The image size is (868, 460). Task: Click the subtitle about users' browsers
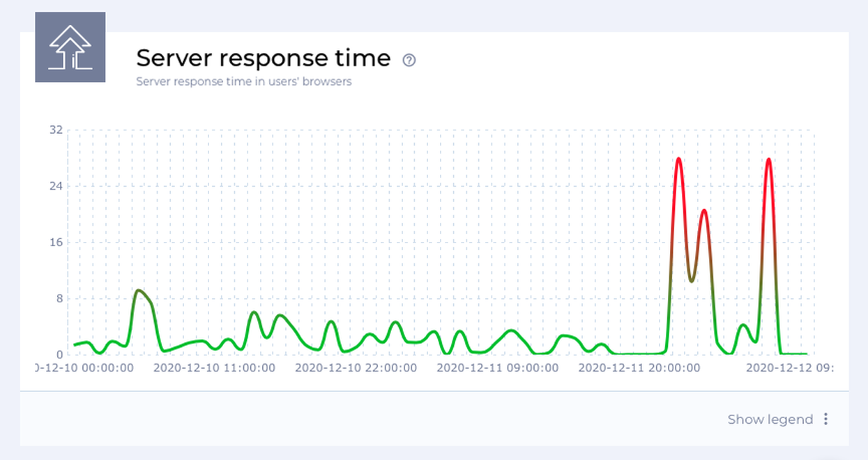click(x=243, y=82)
